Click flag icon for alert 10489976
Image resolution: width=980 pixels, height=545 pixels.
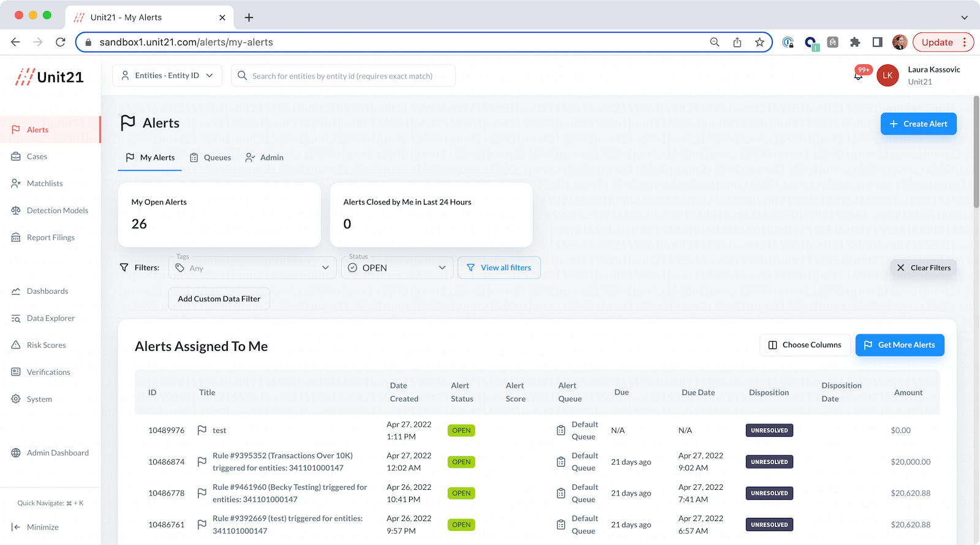point(202,430)
